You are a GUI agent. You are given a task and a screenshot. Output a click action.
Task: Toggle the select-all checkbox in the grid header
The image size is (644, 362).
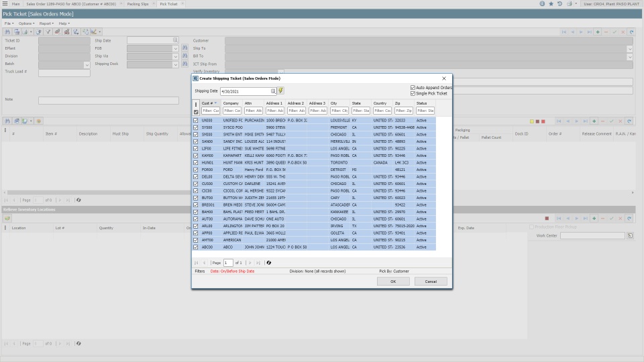click(x=196, y=112)
